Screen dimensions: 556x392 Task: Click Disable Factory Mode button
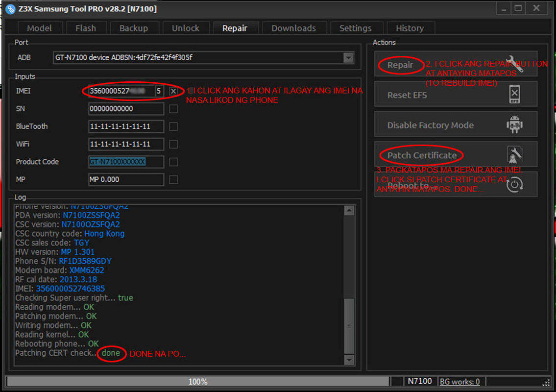(456, 124)
